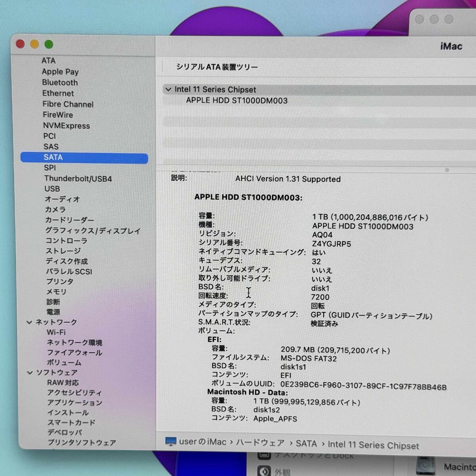Click the revision value AQ04
The width and height of the screenshot is (476, 476).
322,235
